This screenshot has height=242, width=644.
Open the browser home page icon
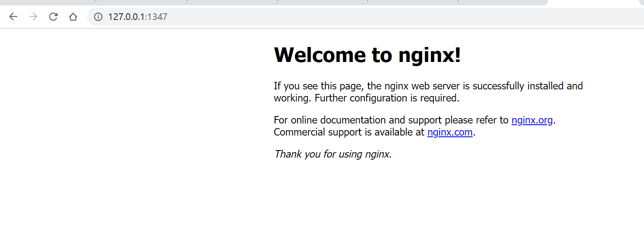[73, 17]
